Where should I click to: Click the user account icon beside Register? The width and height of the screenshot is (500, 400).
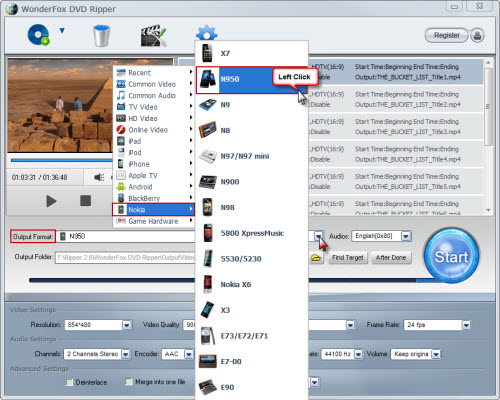click(477, 35)
